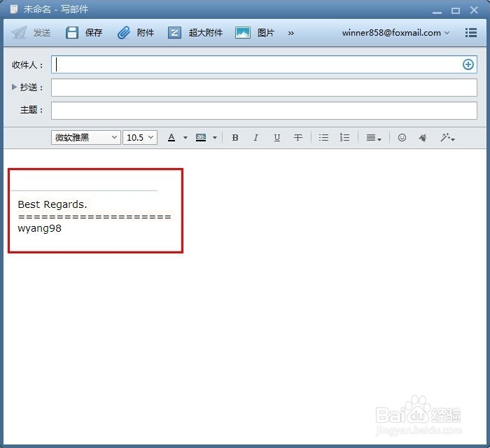
Task: Open the 微软雅黑 font family dropdown
Action: pos(86,137)
